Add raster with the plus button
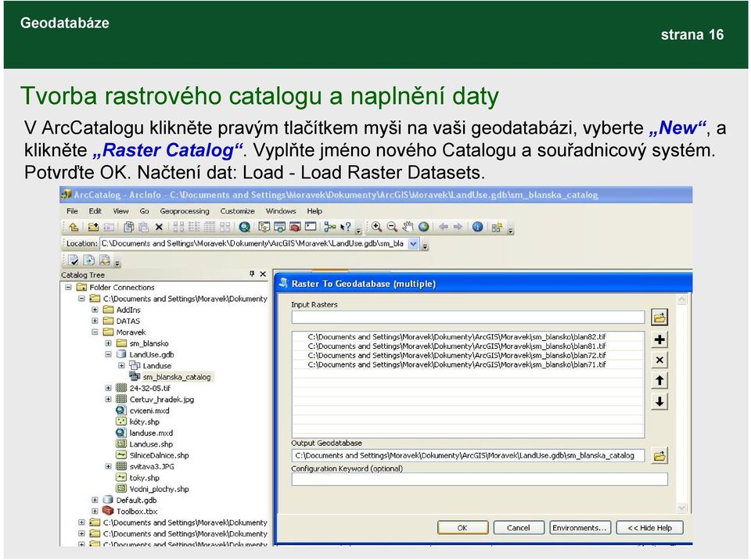The image size is (751, 560). (659, 339)
